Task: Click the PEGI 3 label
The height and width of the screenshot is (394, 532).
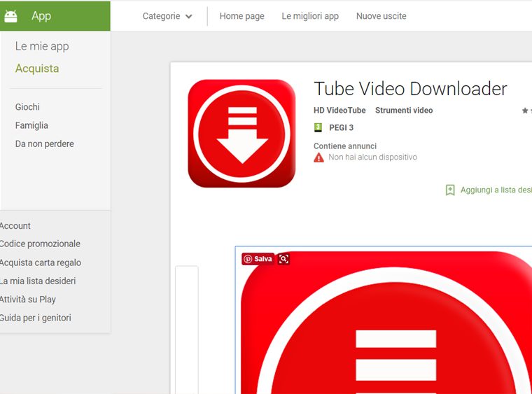Action: point(342,127)
